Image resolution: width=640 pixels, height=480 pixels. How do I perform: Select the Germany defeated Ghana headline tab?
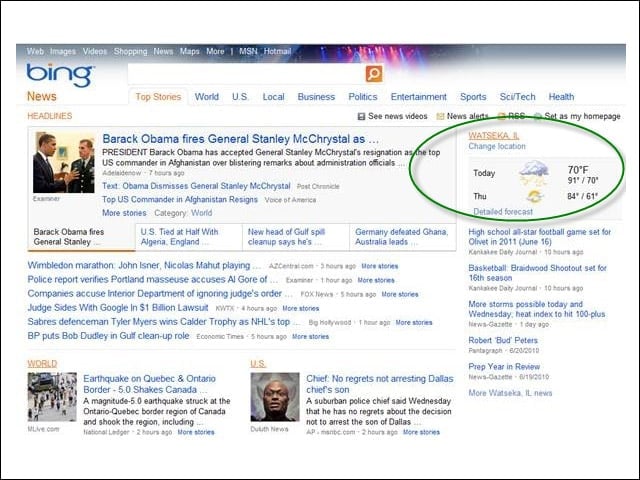402,237
